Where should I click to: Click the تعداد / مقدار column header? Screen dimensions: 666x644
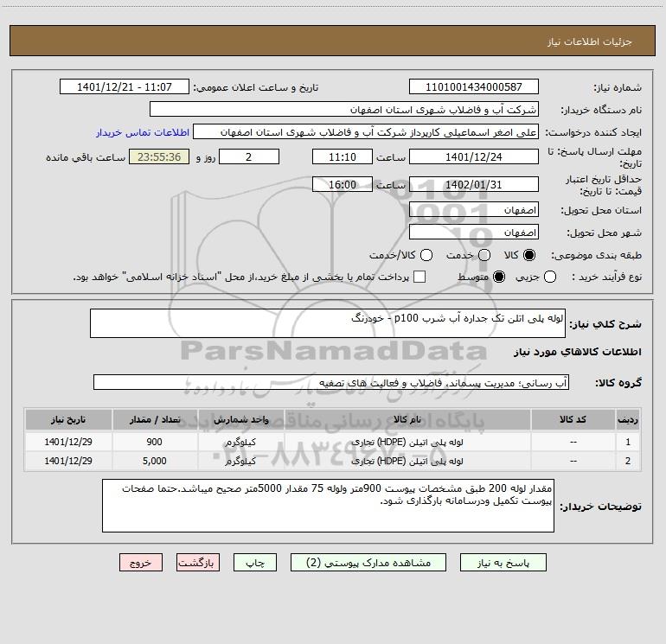click(155, 419)
